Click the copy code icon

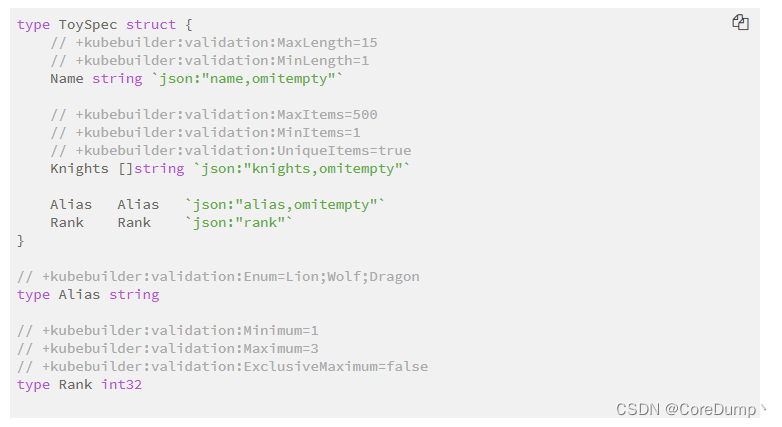(x=740, y=22)
